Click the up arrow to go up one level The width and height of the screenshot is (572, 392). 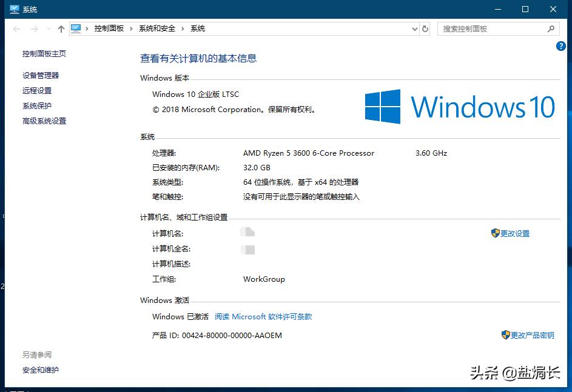[x=61, y=28]
